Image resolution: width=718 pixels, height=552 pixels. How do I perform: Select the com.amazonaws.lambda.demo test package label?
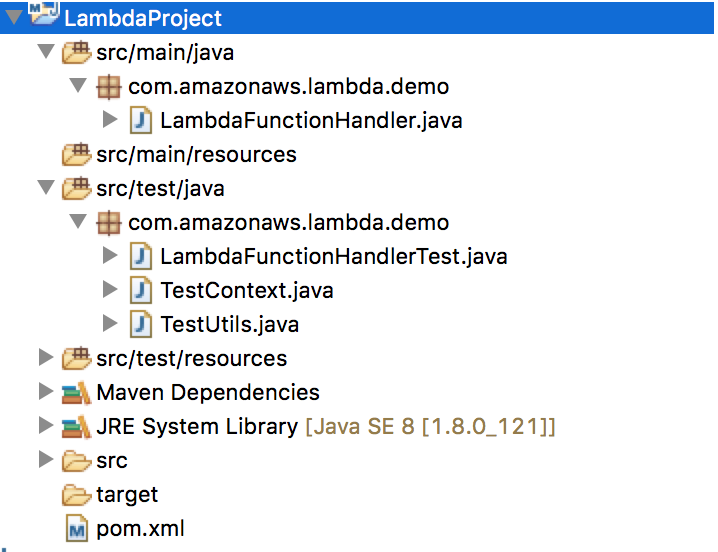(288, 223)
